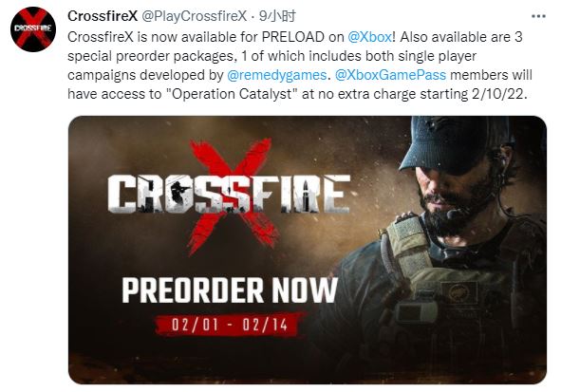561x392 pixels.
Task: Open the @PlayCrossfireX handle link
Action: (x=195, y=16)
